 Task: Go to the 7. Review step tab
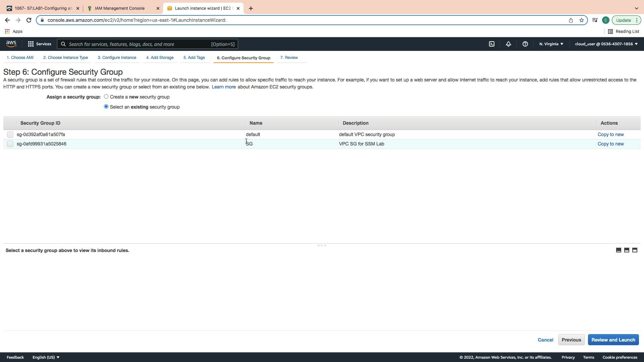click(x=289, y=58)
